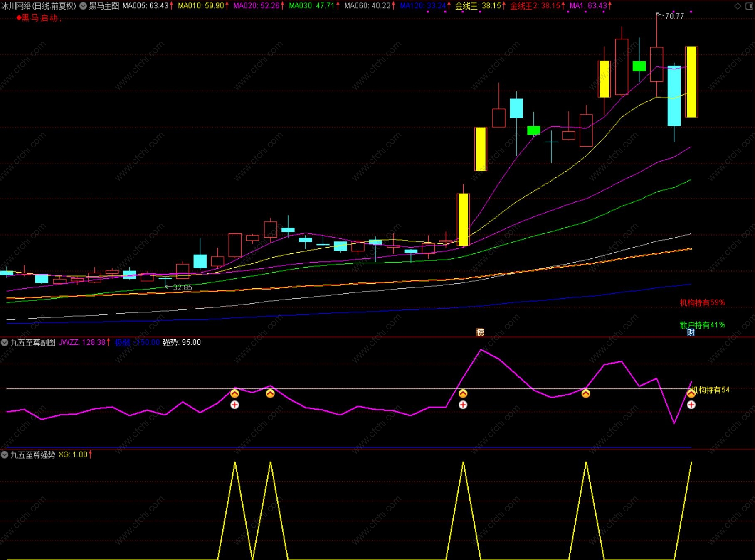Click the MA005: 63.43 value
The image size is (755, 560).
(146, 6)
